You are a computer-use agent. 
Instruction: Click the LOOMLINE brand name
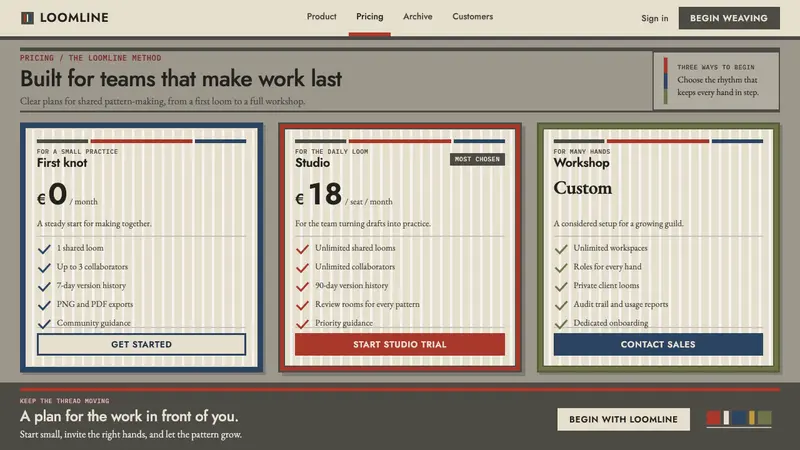[74, 18]
